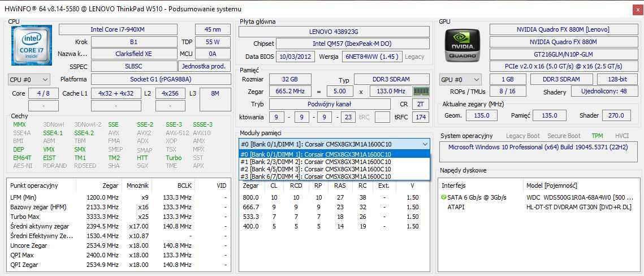644x276 pixels.
Task: Select the HL-DT-ST DVDRAM GT30N drive row
Action: [x=539, y=207]
